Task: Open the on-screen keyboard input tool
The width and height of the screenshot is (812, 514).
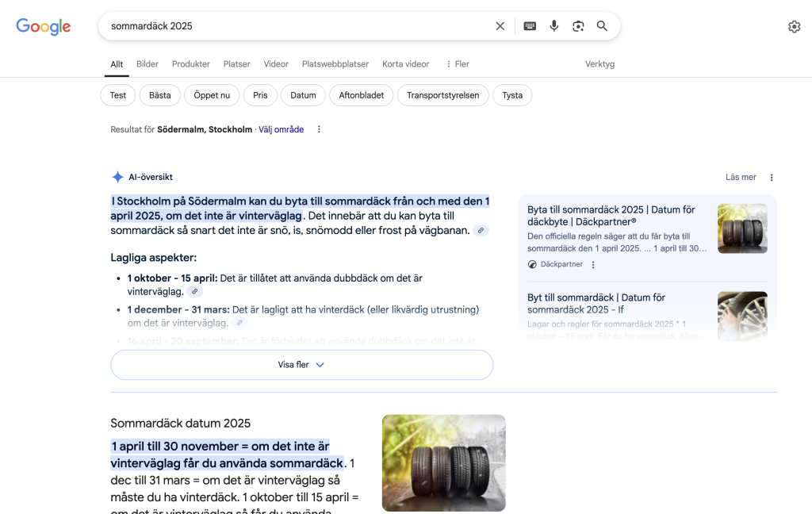Action: coord(529,26)
